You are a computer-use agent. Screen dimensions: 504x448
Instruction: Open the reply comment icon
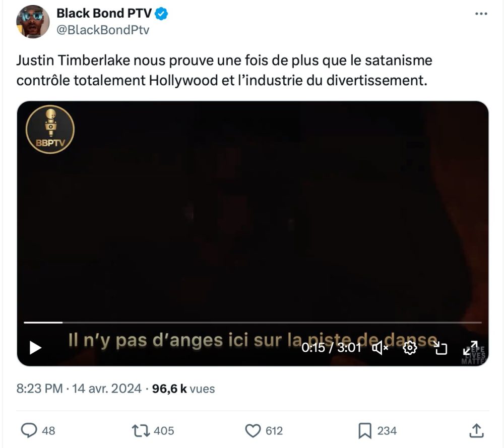pos(29,431)
